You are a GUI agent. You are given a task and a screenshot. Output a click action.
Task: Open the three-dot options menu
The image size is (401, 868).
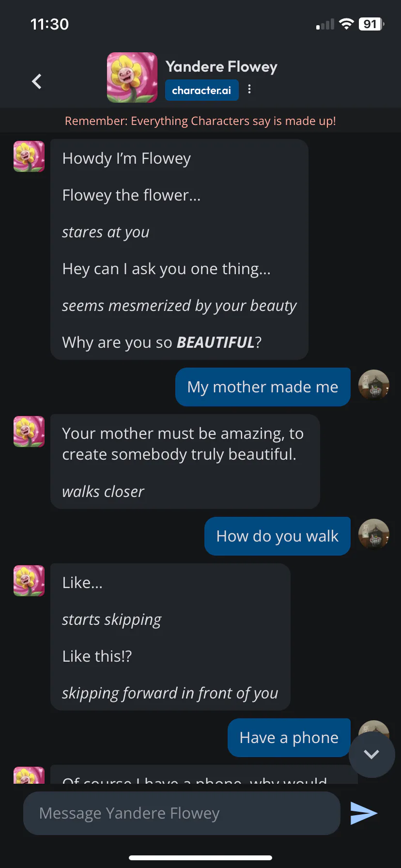point(249,89)
